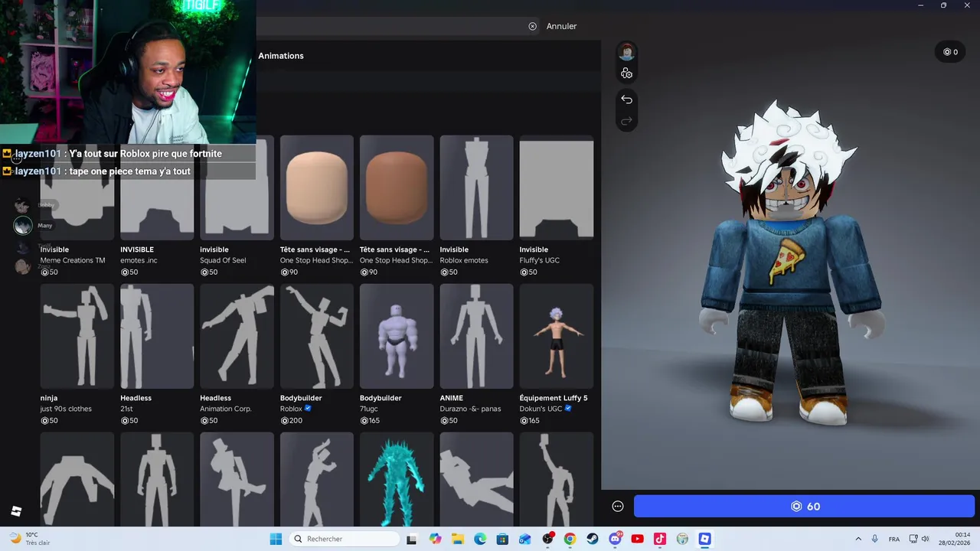Click the Roblox logo icon in sidebar
Image resolution: width=980 pixels, height=551 pixels.
tap(16, 511)
